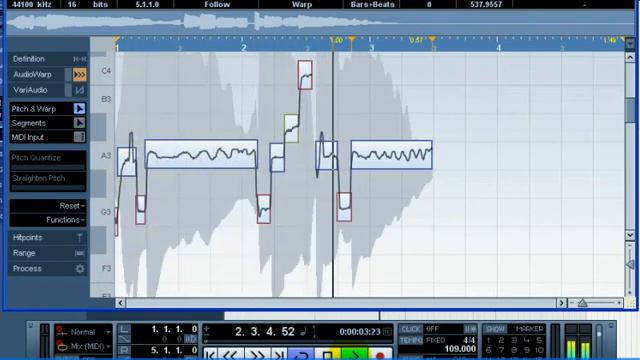Toggle the precount icon next to CLICK OFF
640x360 pixels.
470,329
